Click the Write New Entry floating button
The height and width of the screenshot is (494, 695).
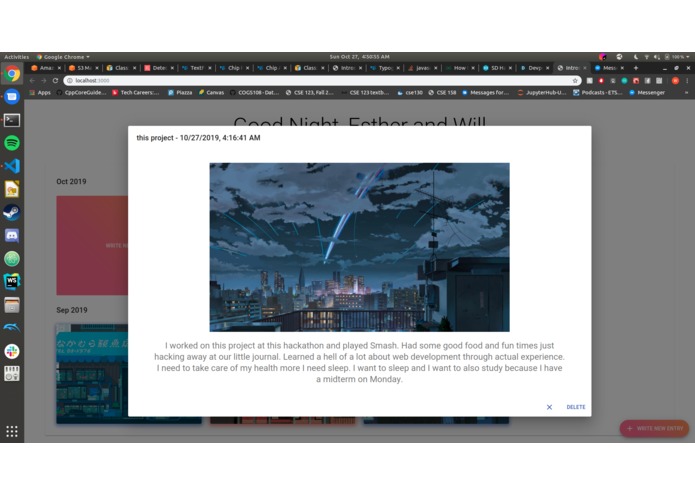654,428
